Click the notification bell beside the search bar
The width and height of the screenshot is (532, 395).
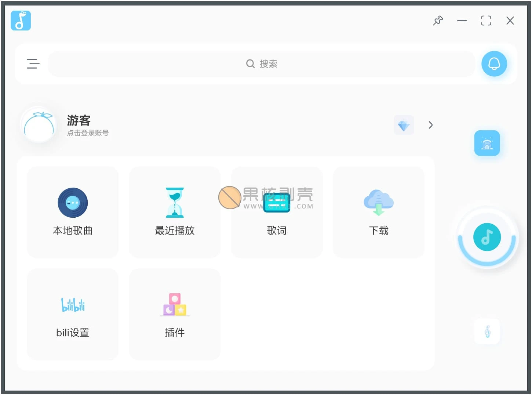click(x=494, y=64)
